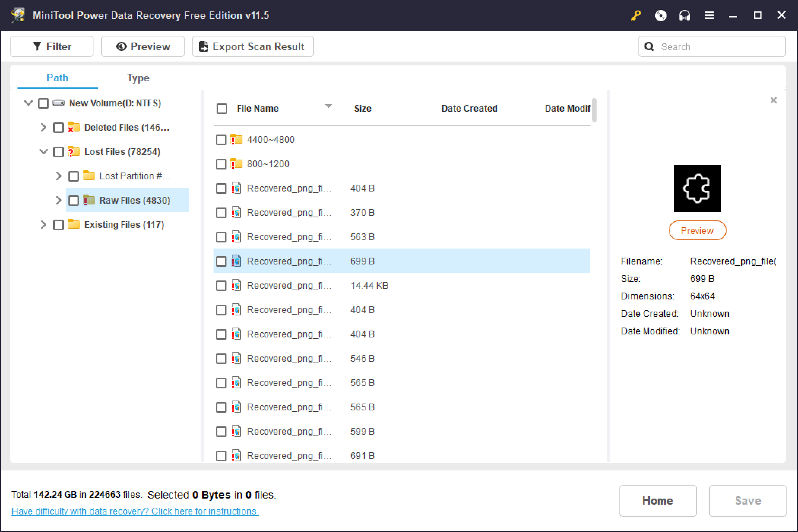Click the Deleted Files folder icon
This screenshot has width=798, height=532.
(73, 127)
